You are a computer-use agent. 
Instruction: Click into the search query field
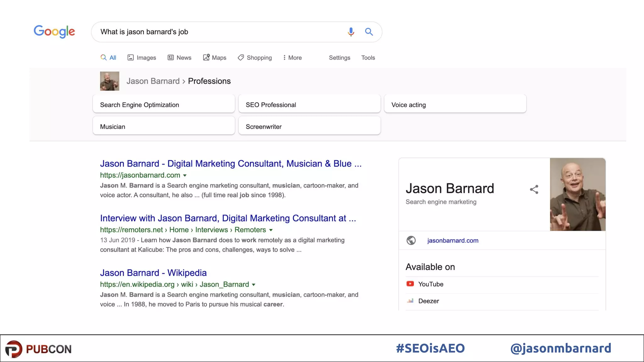[x=220, y=32]
